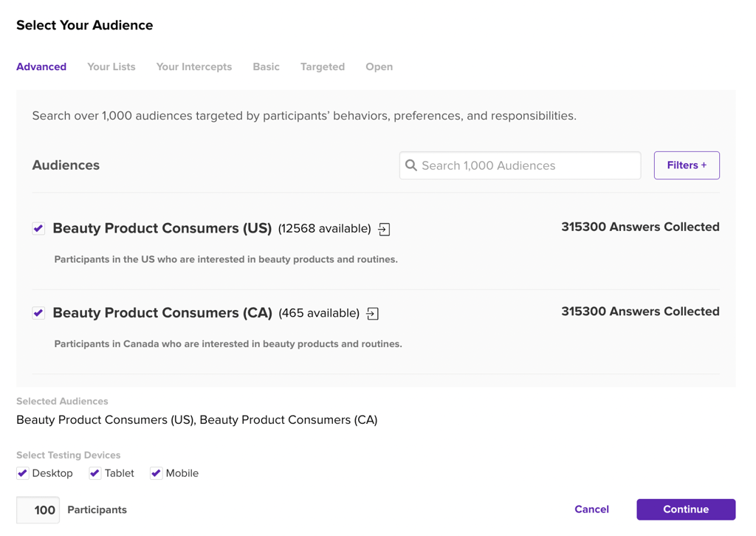Screen dimensions: 756x536
Task: Go to the Targeted tab
Action: coord(323,66)
